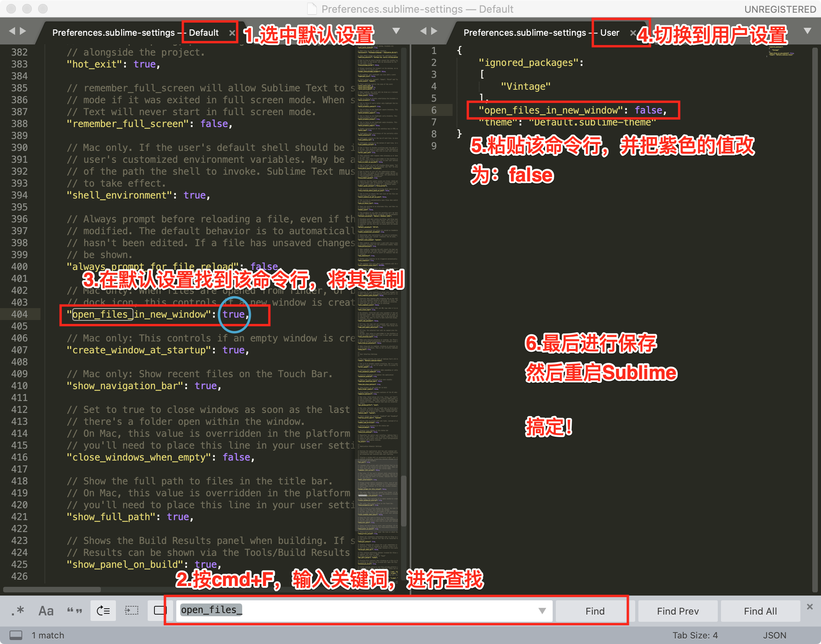Open left pane tab list dropdown
Viewport: 821px width, 644px height.
pos(396,31)
